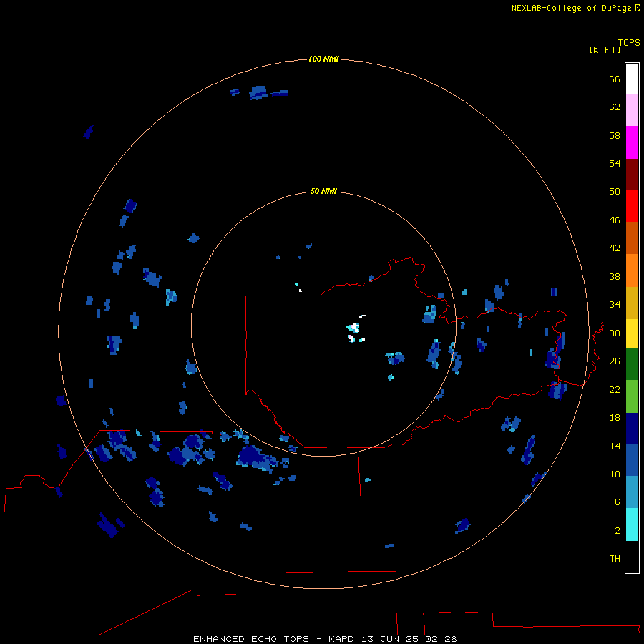Click the "38" legend value
Image resolution: width=644 pixels, height=644 pixels.
tap(615, 276)
